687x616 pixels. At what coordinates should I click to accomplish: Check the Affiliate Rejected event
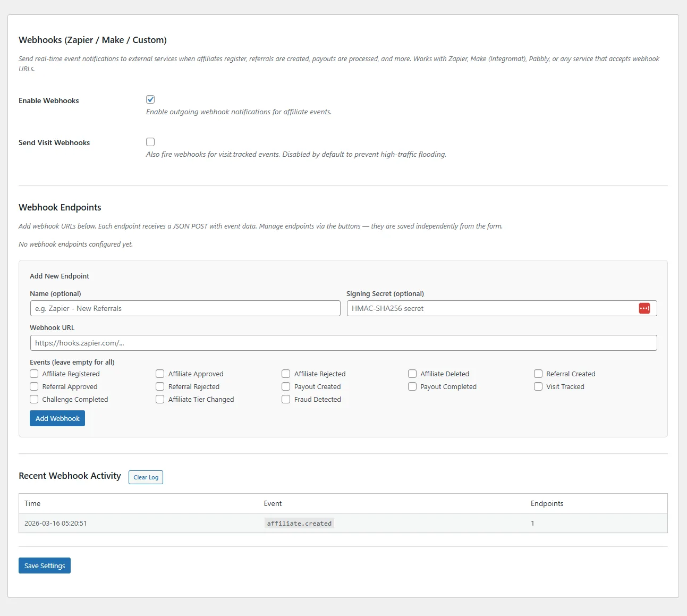click(x=286, y=374)
